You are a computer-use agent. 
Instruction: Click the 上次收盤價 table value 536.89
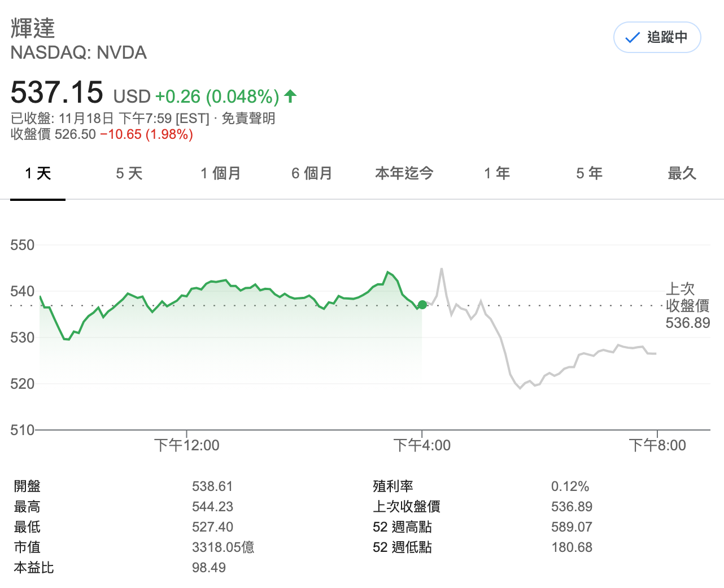(x=572, y=507)
